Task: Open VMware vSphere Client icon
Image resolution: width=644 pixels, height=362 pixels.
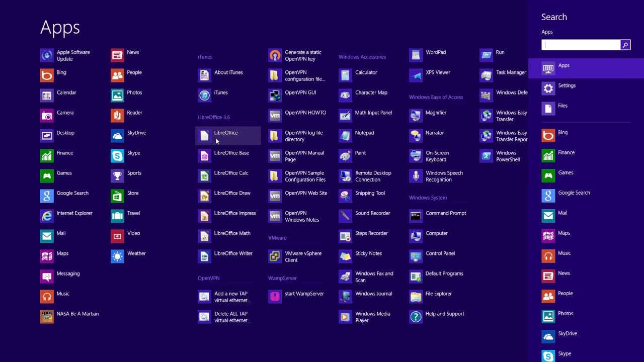Action: [x=275, y=256]
